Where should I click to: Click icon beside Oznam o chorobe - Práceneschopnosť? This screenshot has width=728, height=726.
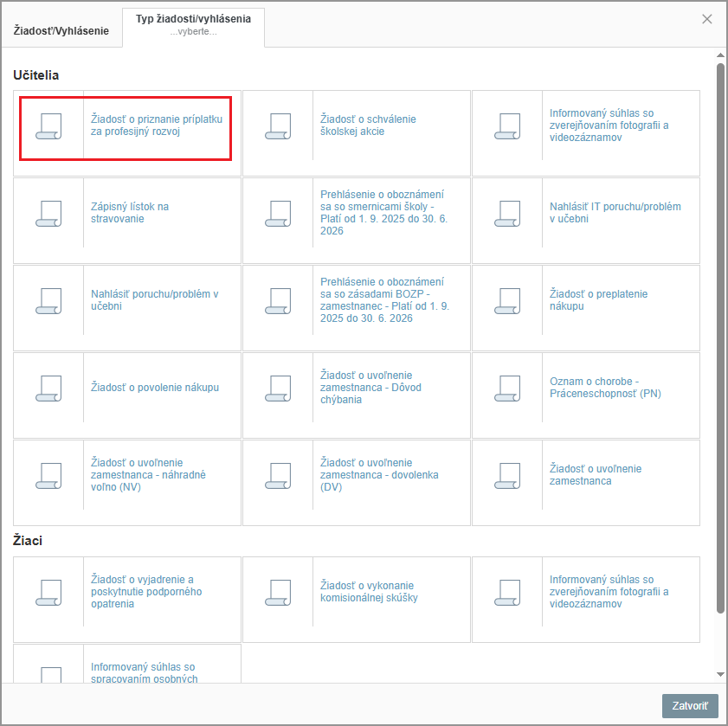point(507,389)
